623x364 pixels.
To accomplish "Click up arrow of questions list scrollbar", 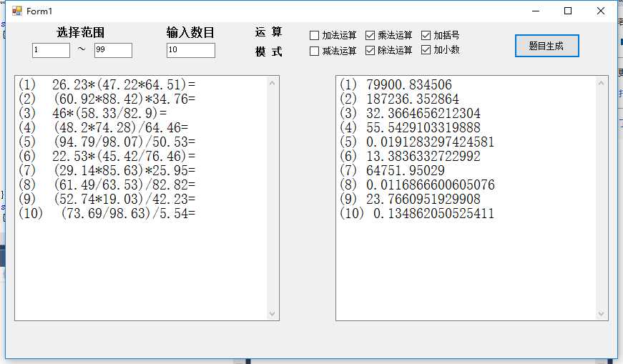I will [273, 83].
